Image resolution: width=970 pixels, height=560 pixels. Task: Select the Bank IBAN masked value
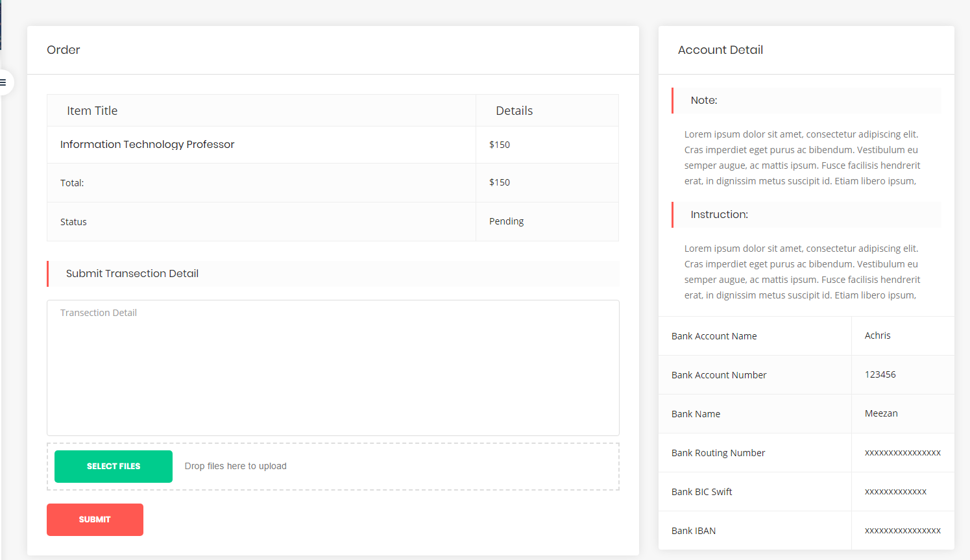point(903,531)
